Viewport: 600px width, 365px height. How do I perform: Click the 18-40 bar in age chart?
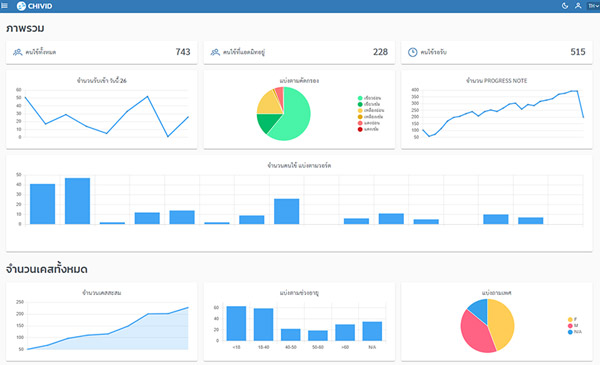pos(263,324)
